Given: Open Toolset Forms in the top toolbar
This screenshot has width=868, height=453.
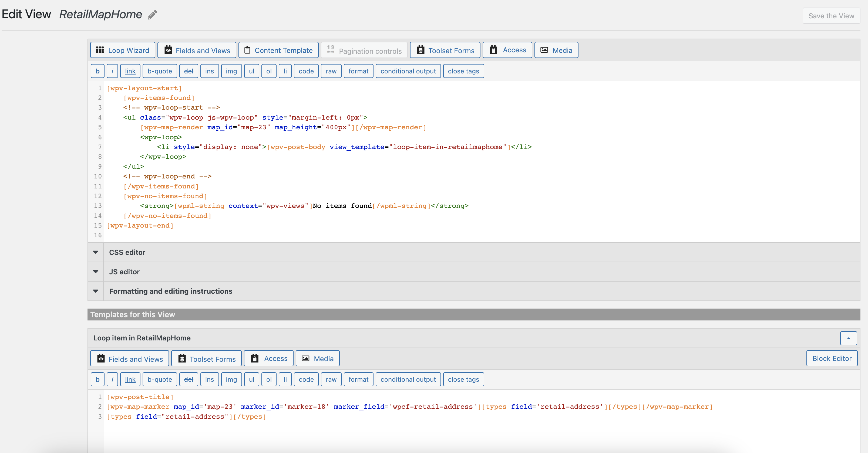Looking at the screenshot, I should [445, 50].
